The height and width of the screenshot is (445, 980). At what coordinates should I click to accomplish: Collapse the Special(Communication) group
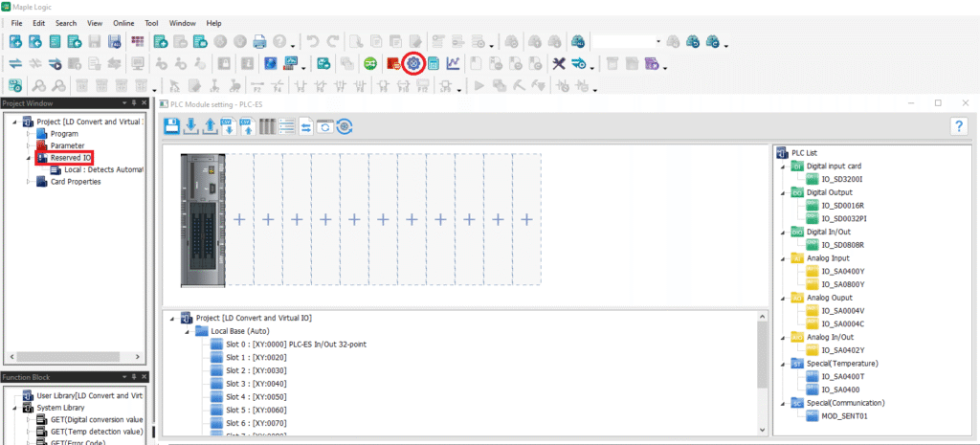pos(781,403)
